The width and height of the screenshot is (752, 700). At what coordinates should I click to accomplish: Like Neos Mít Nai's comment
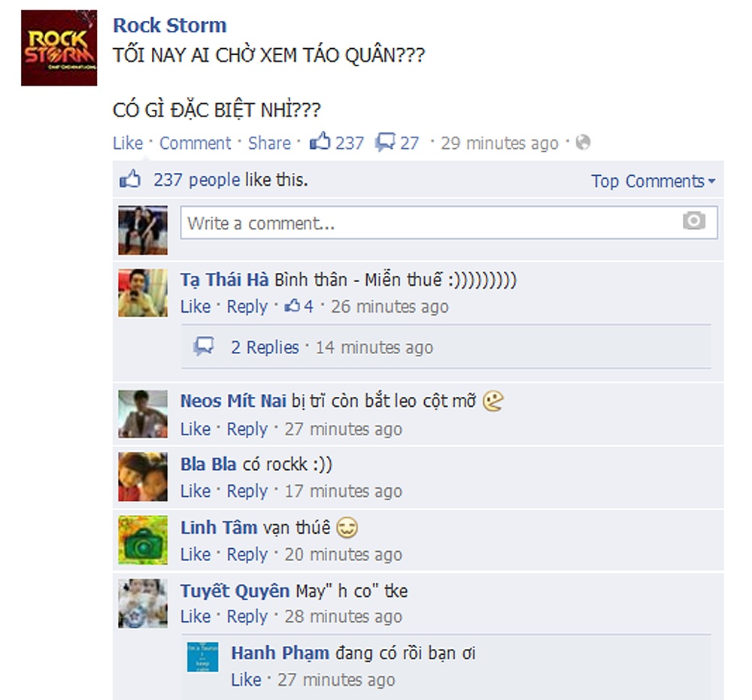pyautogui.click(x=196, y=429)
